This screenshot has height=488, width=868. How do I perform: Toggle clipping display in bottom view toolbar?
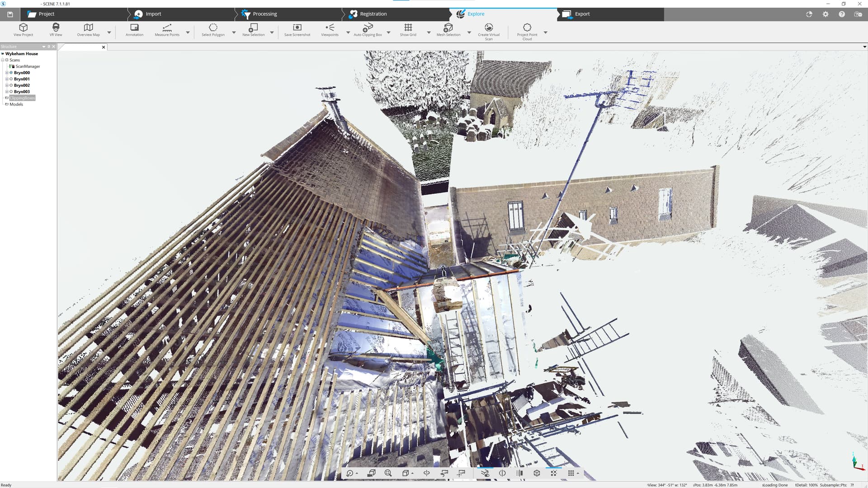click(x=502, y=473)
